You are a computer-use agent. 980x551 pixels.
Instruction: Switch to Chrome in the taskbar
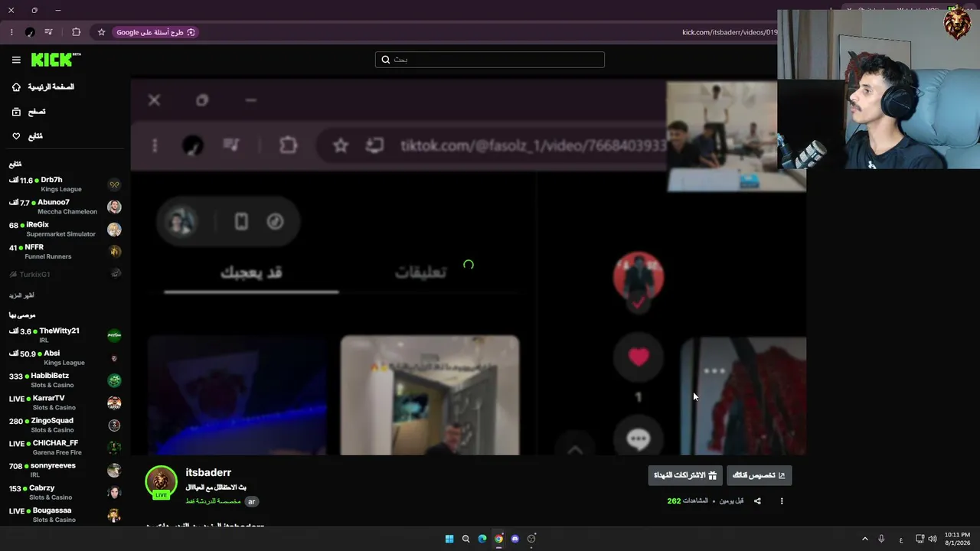click(x=498, y=539)
